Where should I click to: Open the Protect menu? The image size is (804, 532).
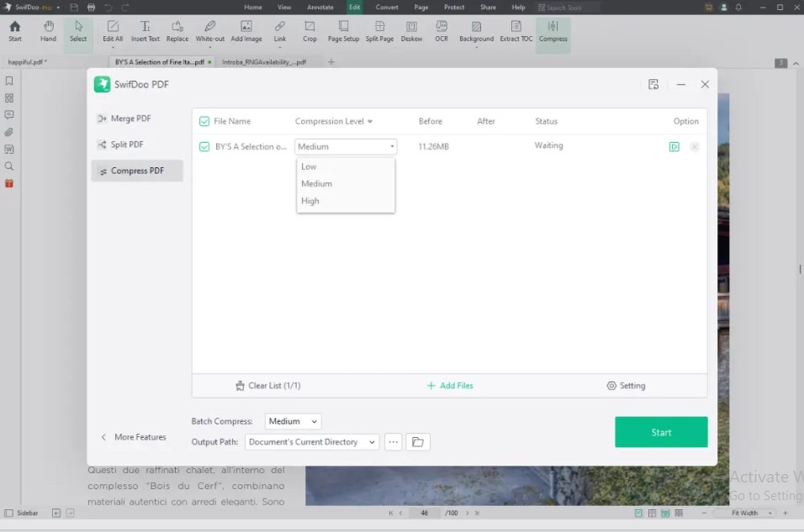point(454,8)
